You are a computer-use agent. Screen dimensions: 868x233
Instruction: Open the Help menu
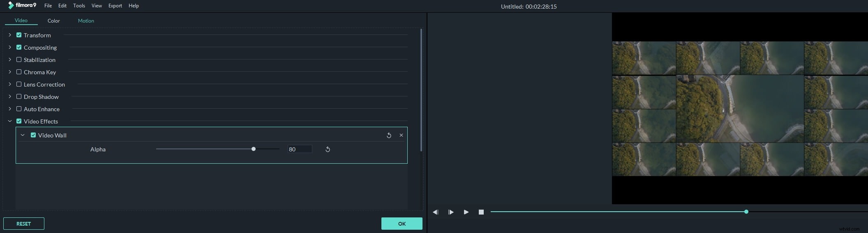[x=134, y=6]
